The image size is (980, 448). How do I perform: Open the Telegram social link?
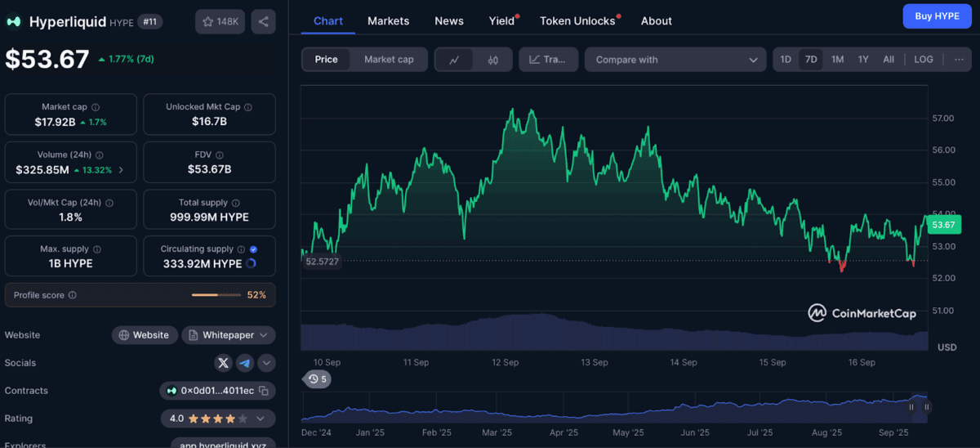pos(245,363)
